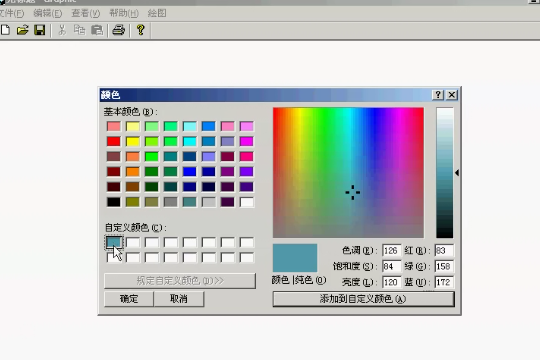Pick the pure yellow basic color swatch

point(133,141)
